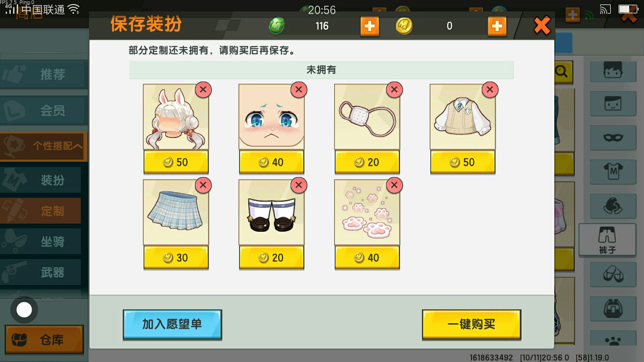The width and height of the screenshot is (644, 362).
Task: Remove the paw print effect item
Action: click(394, 185)
